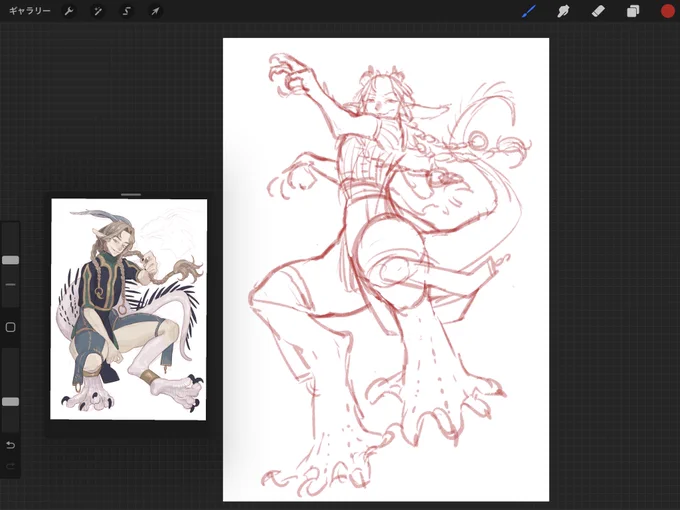Select the Smudge finger tool

coord(563,11)
